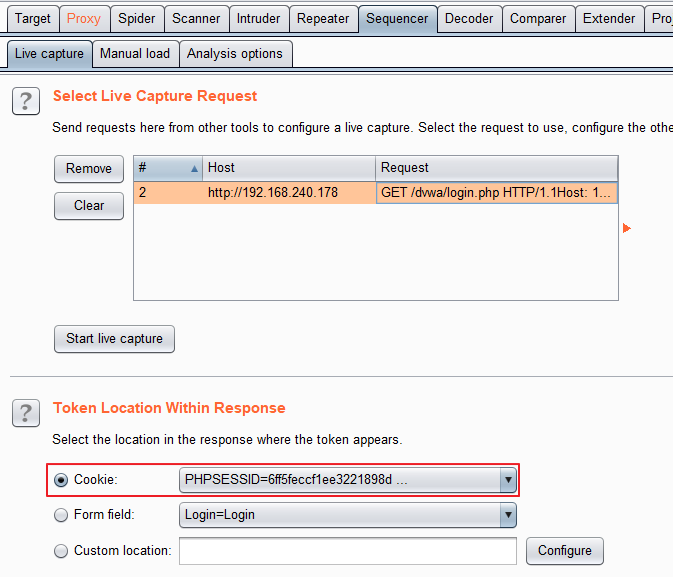Viewport: 673px width, 577px height.
Task: Select the Form field radio button
Action: click(x=61, y=515)
